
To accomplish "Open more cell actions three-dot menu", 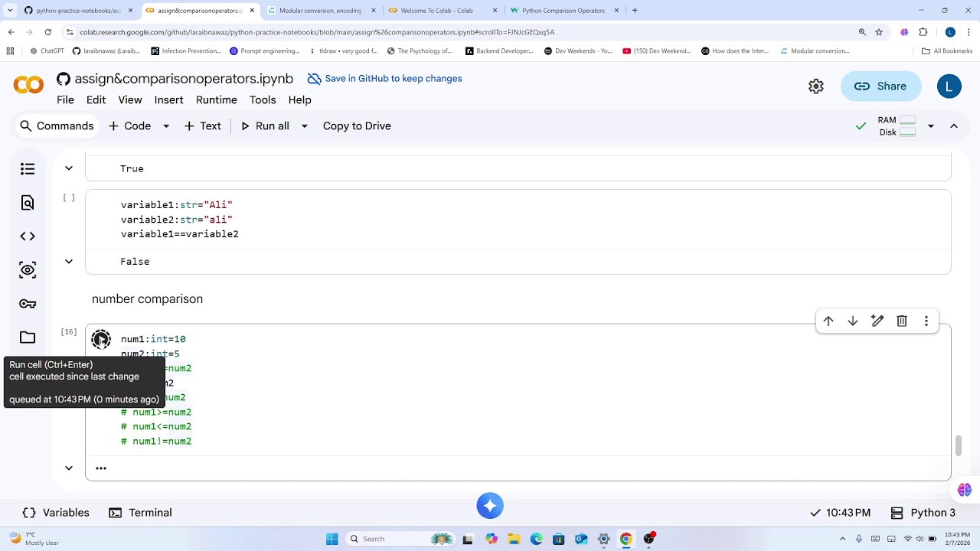I will click(x=926, y=321).
